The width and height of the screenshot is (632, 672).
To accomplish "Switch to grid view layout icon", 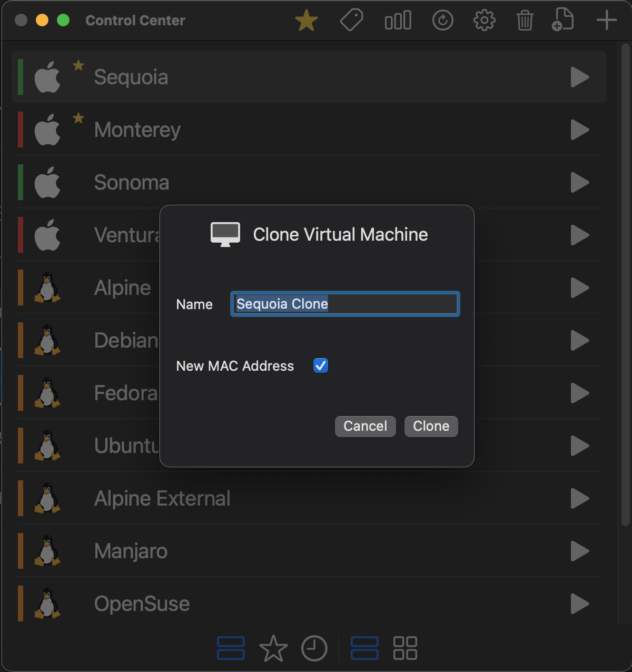I will pyautogui.click(x=406, y=648).
